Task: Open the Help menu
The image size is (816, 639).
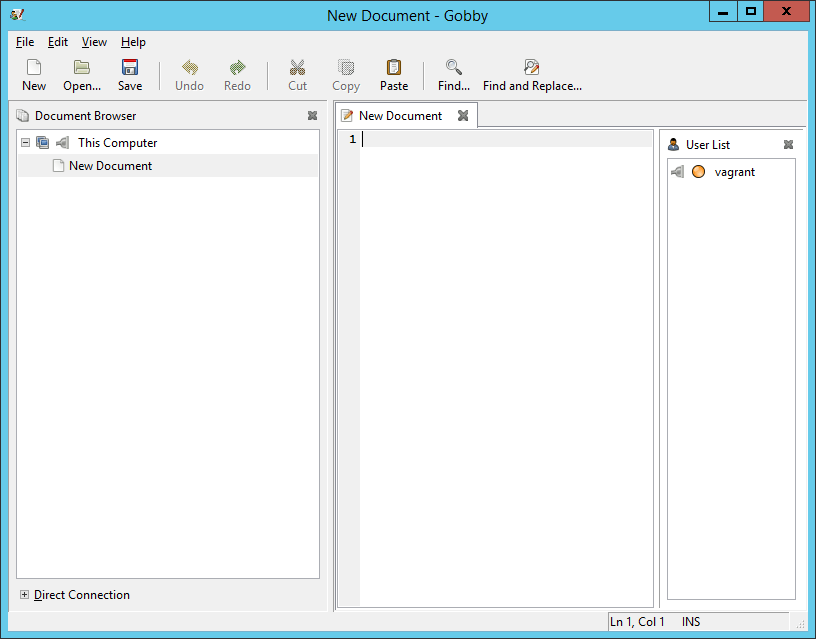Action: 133,42
